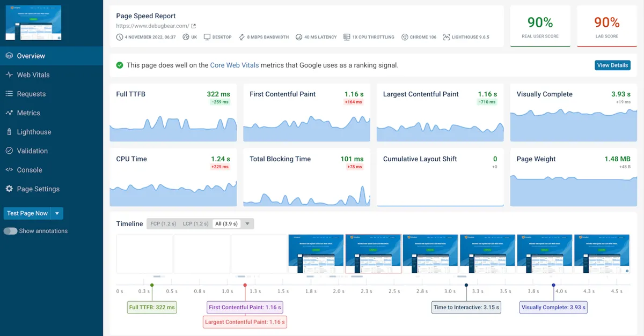Click the View Details button

(612, 65)
